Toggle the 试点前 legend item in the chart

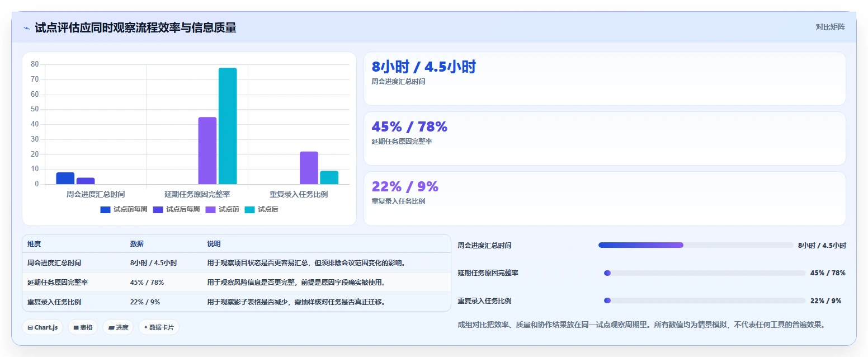(223, 209)
